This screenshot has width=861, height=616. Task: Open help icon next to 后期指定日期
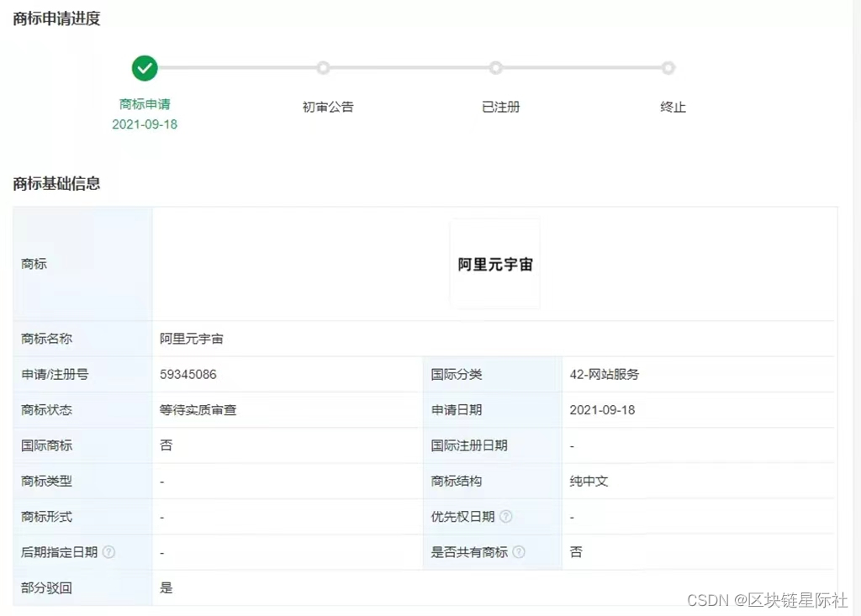108,552
